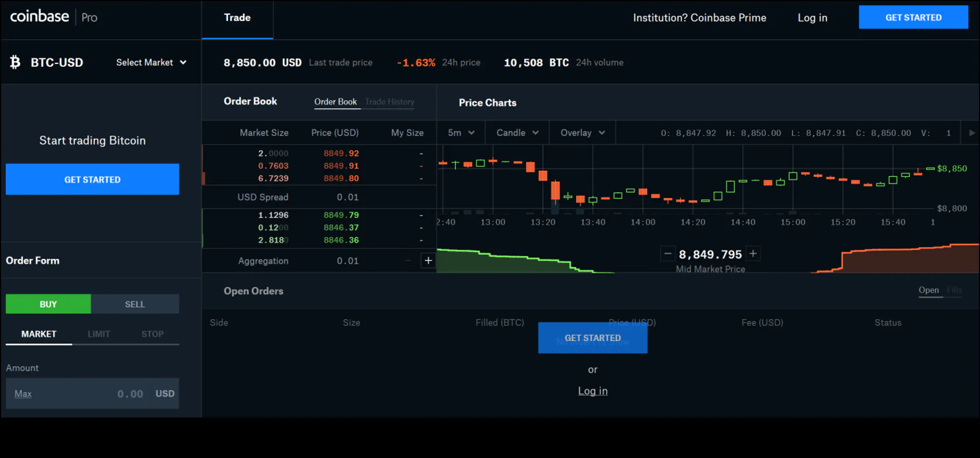Click bid price 8846.37

pyautogui.click(x=341, y=227)
